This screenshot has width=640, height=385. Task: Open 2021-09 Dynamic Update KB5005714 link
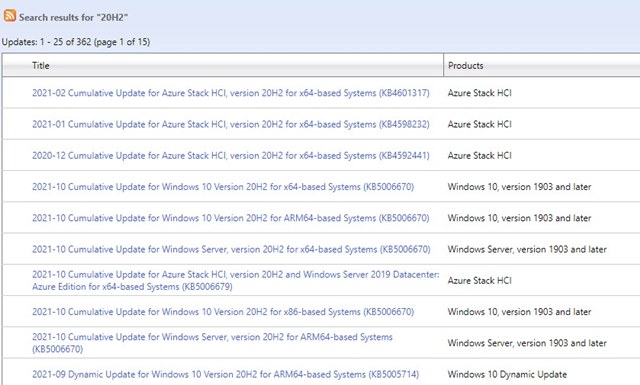coord(225,374)
